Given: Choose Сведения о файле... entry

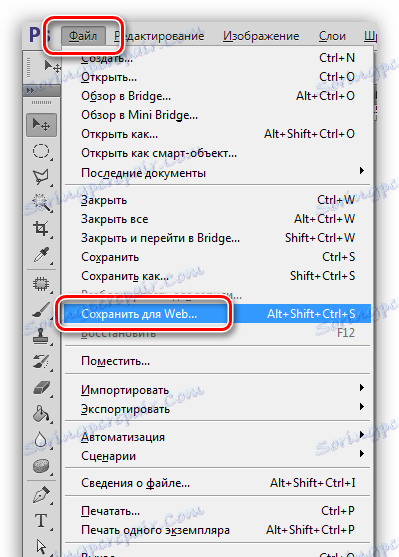Looking at the screenshot, I should (217, 483).
